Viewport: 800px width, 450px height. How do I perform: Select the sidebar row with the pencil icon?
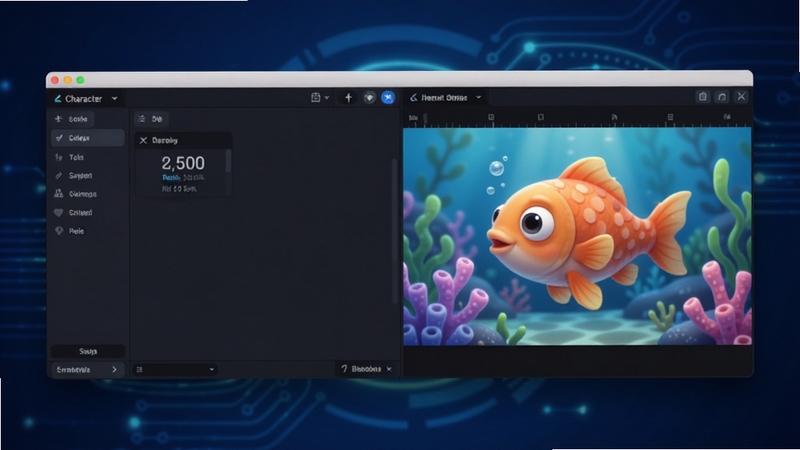88,176
